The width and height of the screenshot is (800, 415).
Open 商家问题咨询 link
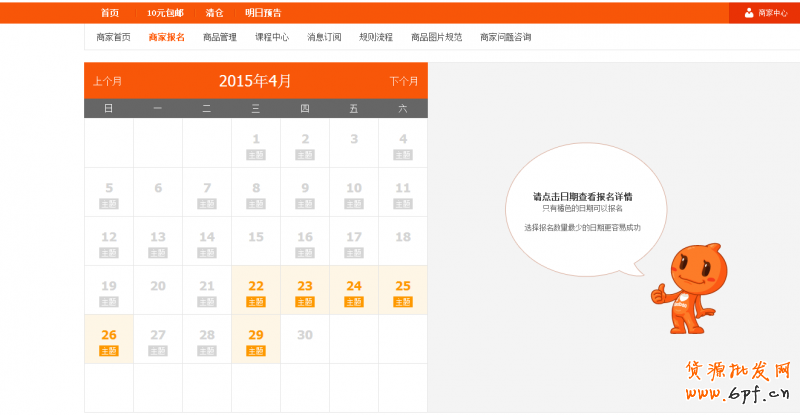coord(505,37)
